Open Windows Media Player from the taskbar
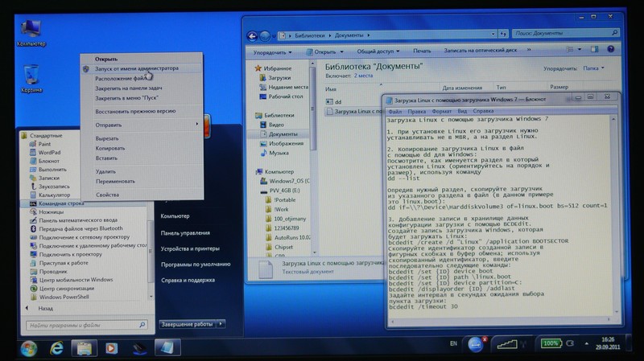This screenshot has height=361, width=644. (111, 348)
